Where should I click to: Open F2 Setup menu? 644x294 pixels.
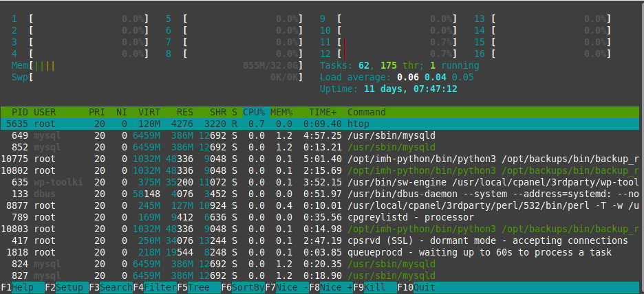point(67,287)
